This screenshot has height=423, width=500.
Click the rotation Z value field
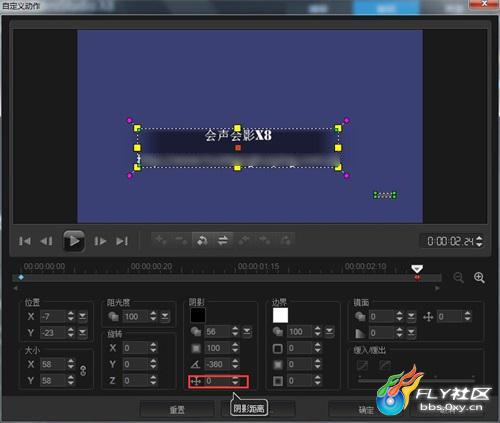tap(135, 380)
